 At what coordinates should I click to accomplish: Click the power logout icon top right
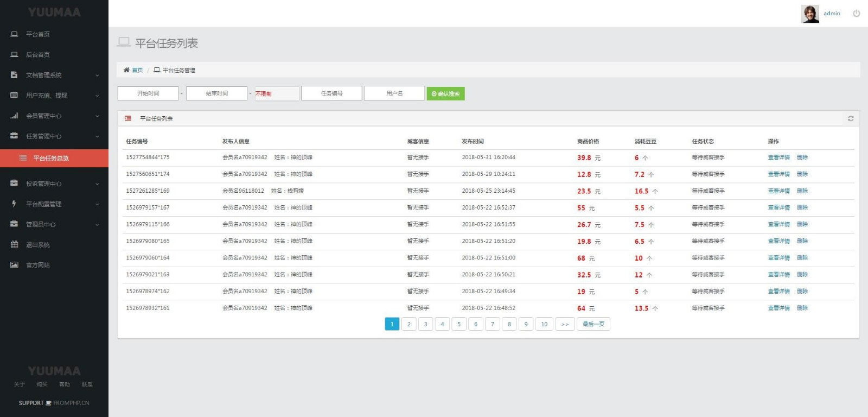[856, 14]
